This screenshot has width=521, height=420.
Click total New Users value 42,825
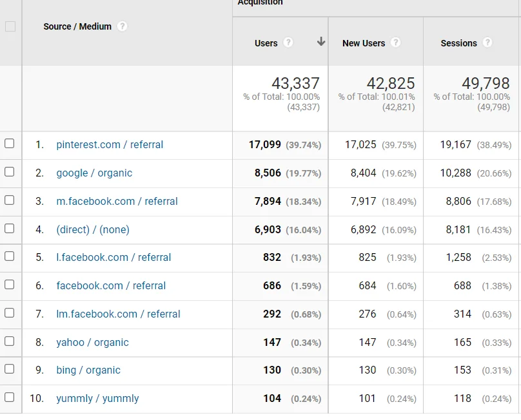pyautogui.click(x=391, y=83)
